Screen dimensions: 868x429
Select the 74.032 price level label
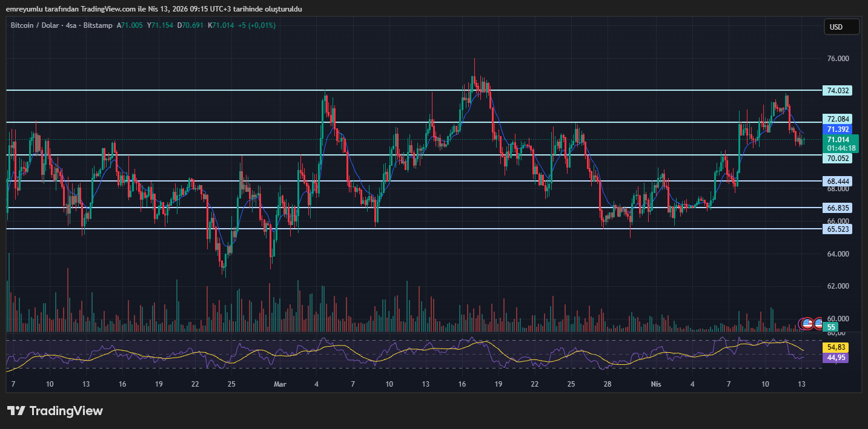click(838, 91)
